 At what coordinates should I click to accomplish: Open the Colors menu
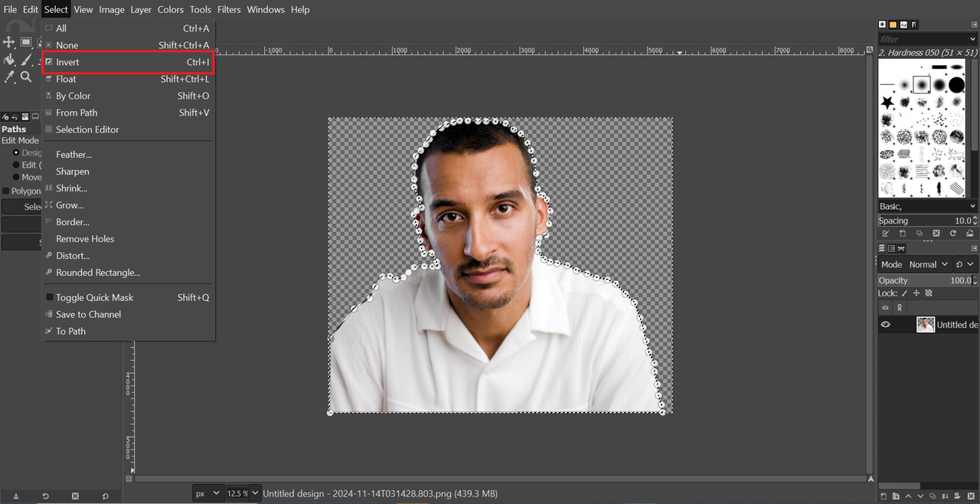pos(171,9)
